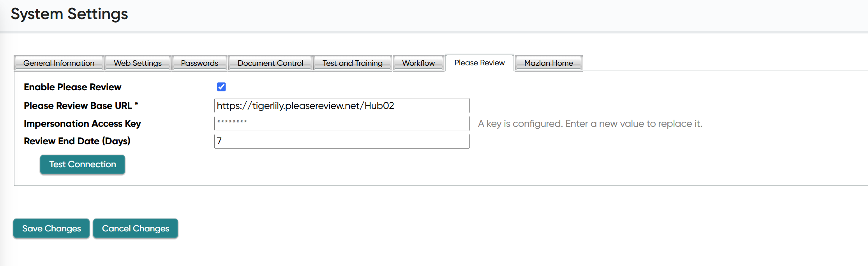Click the Impersonation Access Key label

coord(82,124)
